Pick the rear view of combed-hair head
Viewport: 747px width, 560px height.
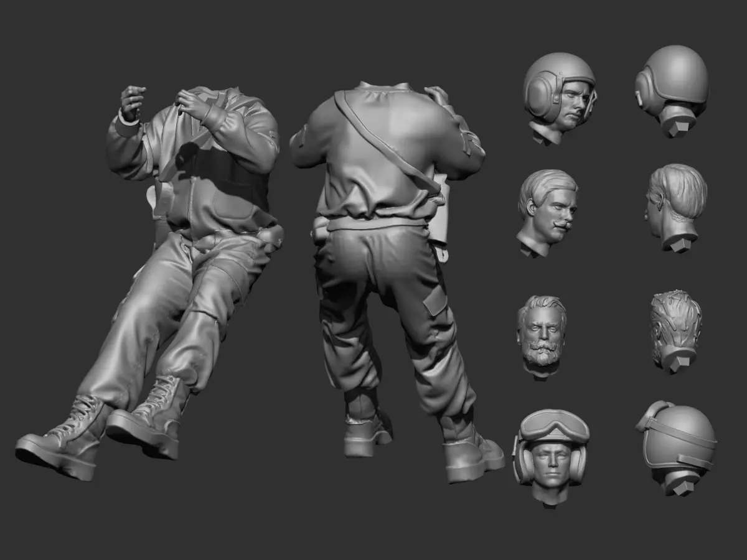676,208
